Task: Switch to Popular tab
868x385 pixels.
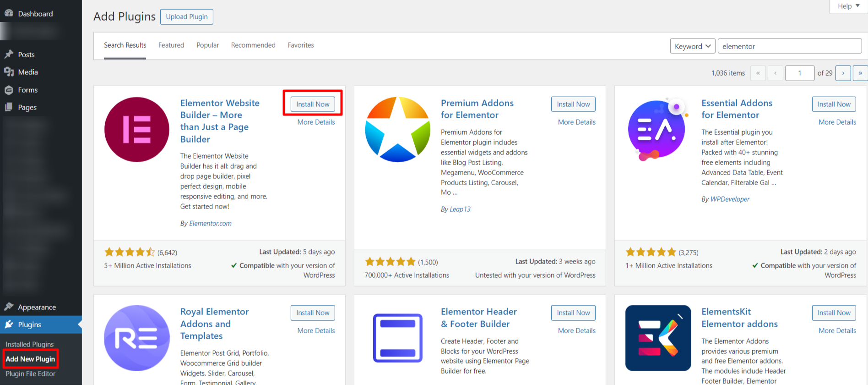Action: 208,45
